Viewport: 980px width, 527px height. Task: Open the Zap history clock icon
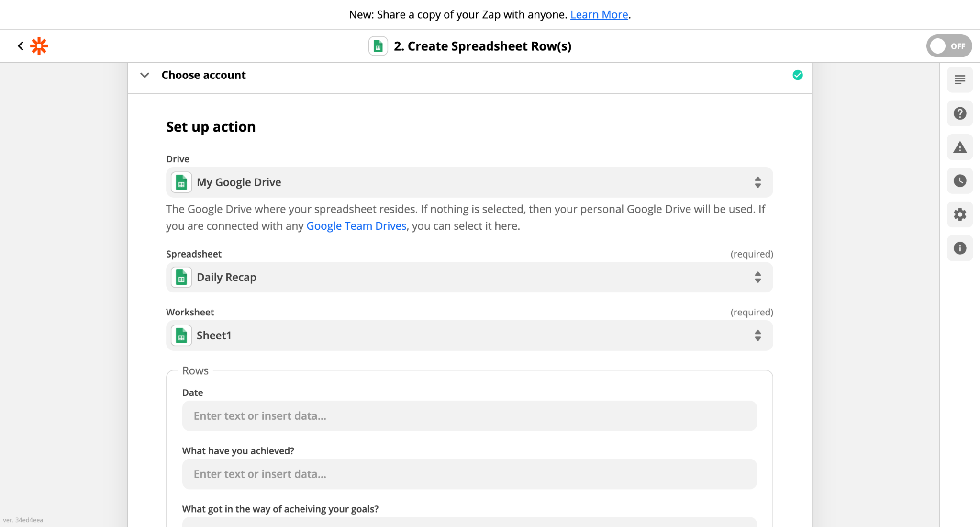(x=960, y=181)
